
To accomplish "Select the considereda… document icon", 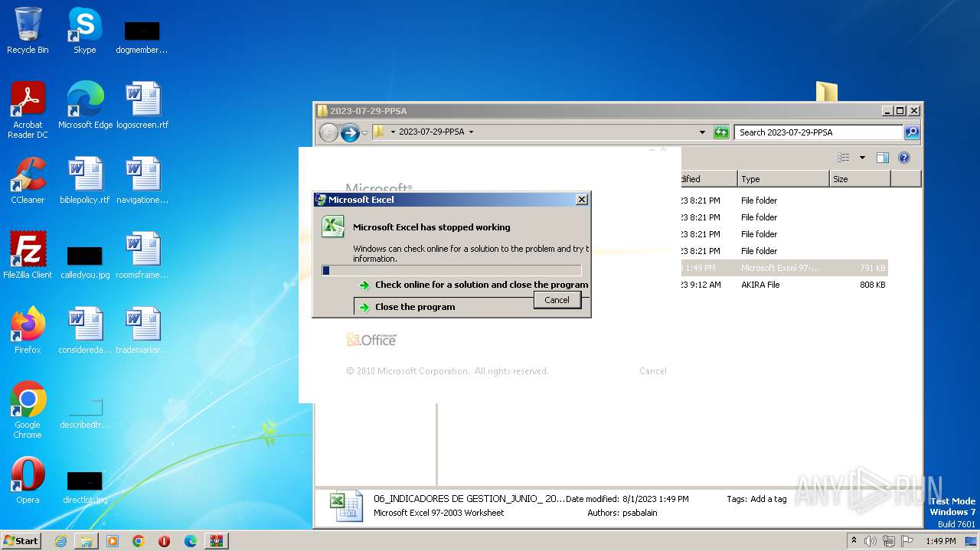I will pyautogui.click(x=85, y=330).
